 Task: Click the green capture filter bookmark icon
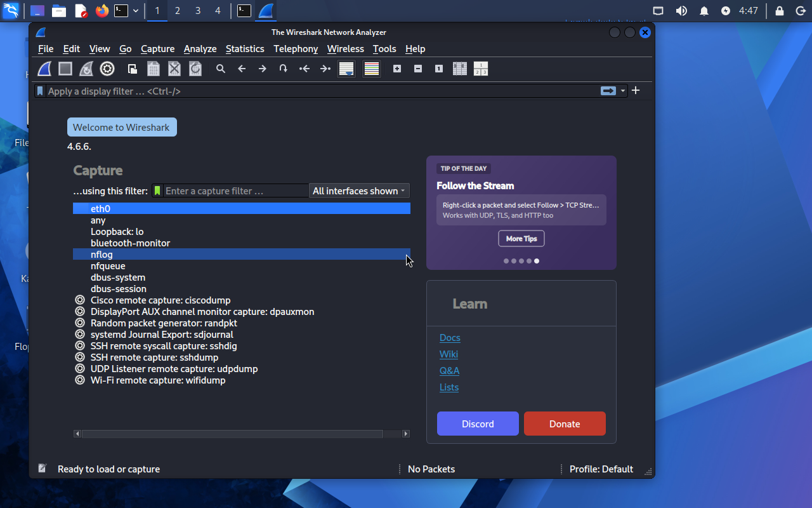[157, 190]
